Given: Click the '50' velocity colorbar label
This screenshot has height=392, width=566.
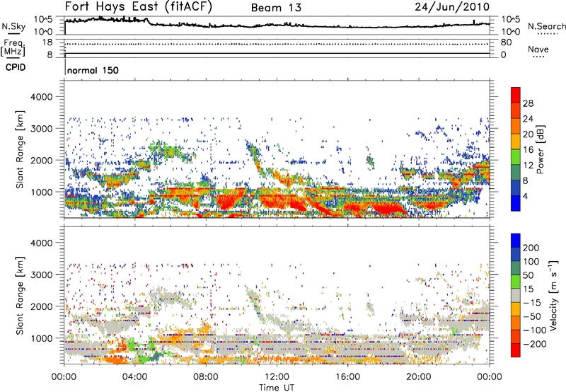Looking at the screenshot, I should pos(528,275).
